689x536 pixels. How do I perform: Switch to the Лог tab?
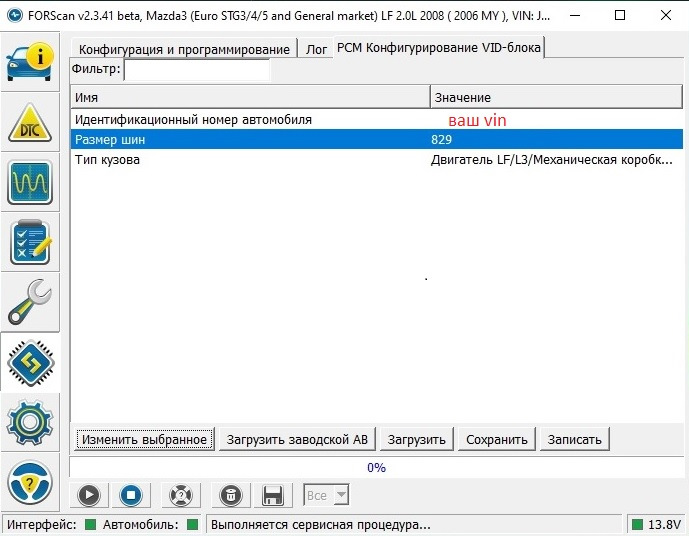point(316,49)
